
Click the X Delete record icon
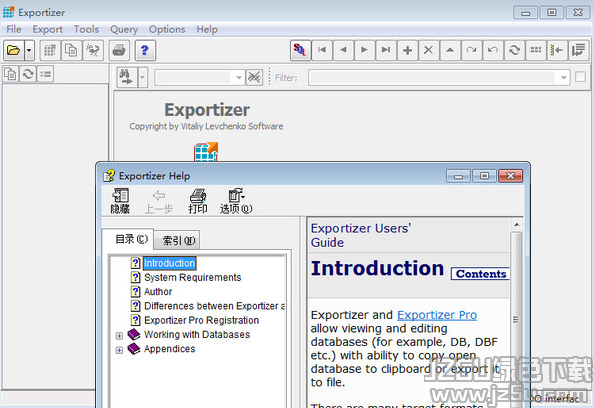[429, 50]
